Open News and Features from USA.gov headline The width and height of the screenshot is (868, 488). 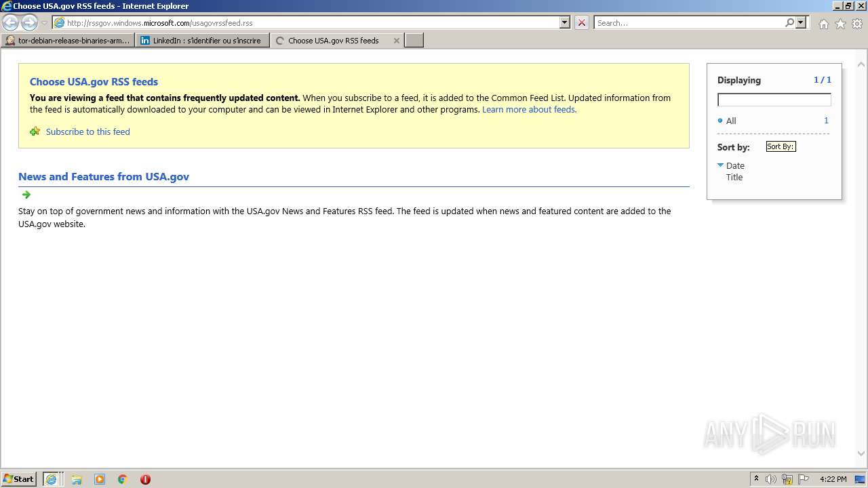point(104,176)
